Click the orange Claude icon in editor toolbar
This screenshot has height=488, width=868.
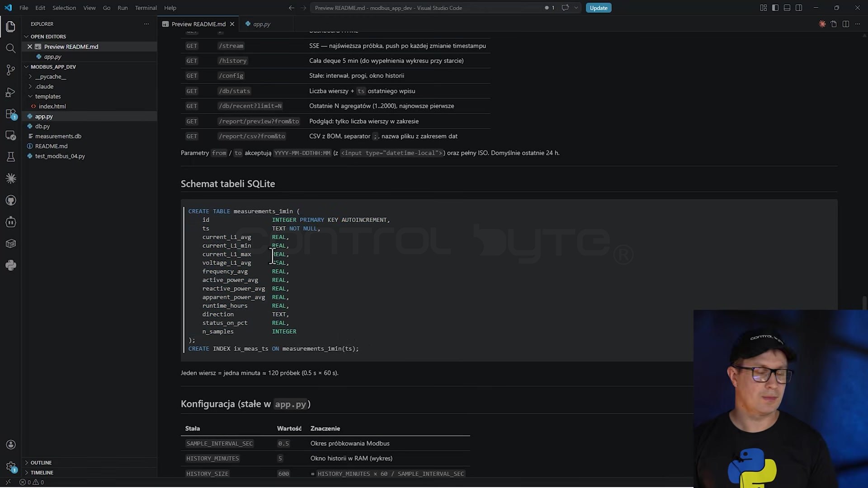[822, 24]
